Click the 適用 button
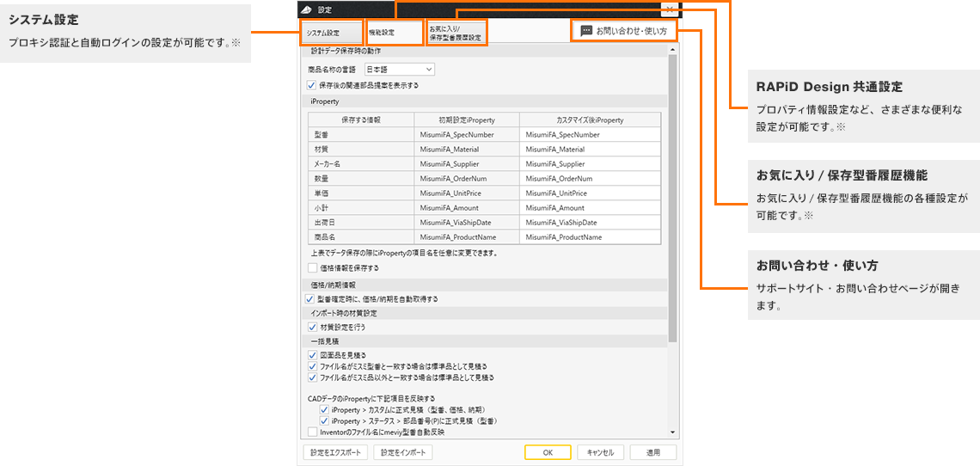Screen dimensions: 980x466 point(652,452)
